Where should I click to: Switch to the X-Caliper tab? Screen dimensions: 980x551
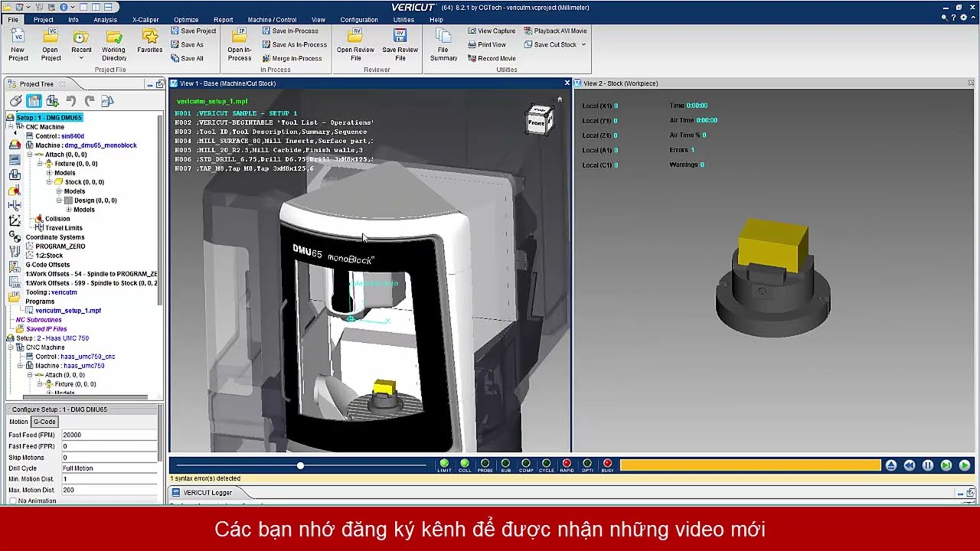[145, 20]
